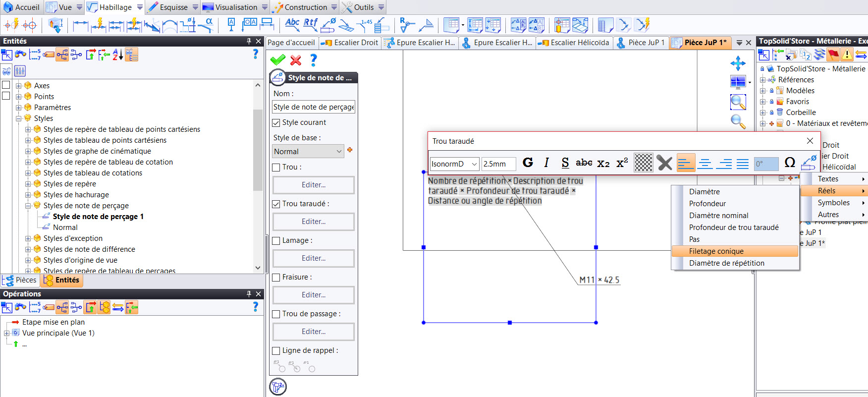This screenshot has height=397, width=868.
Task: Align text left in Trou taraudé editor
Action: tap(686, 163)
